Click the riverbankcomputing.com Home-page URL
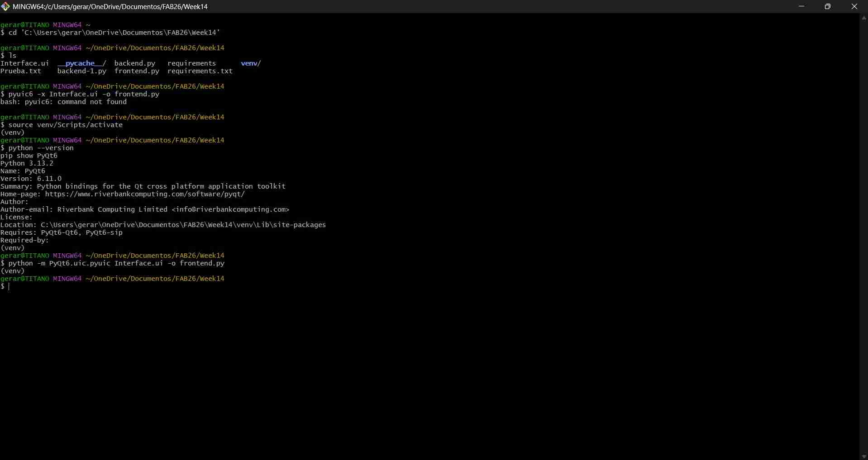Screen dimensions: 868x460 [145, 194]
